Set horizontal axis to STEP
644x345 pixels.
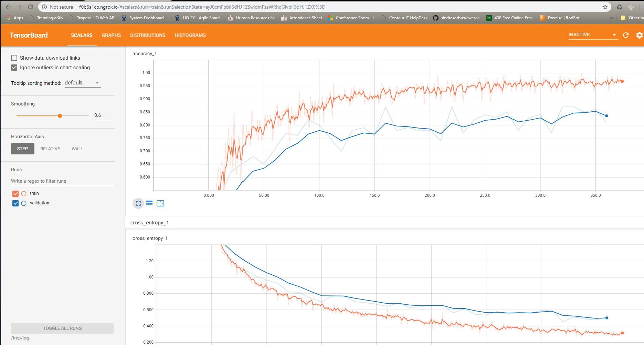pyautogui.click(x=23, y=149)
